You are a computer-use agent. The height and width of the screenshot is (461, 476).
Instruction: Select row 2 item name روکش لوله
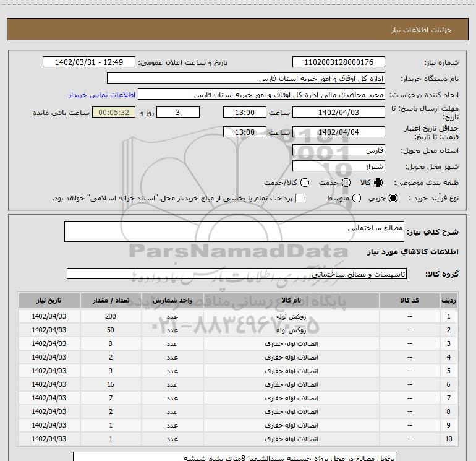[291, 330]
